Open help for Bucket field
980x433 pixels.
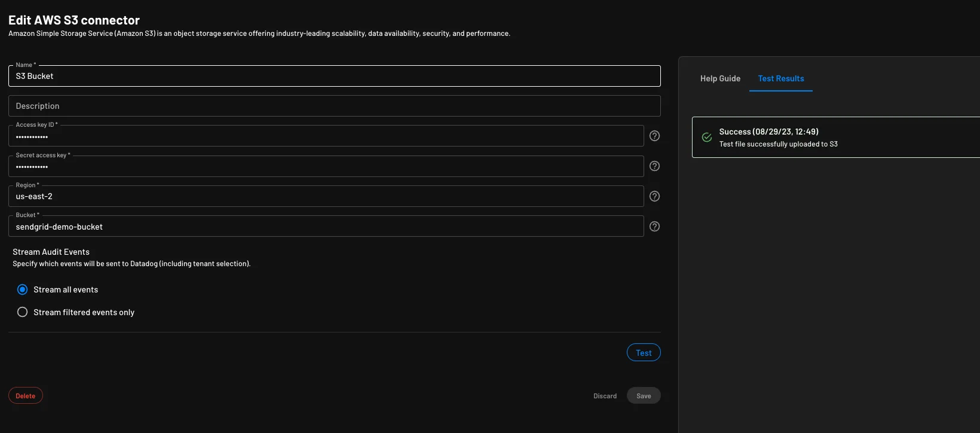[x=654, y=227]
